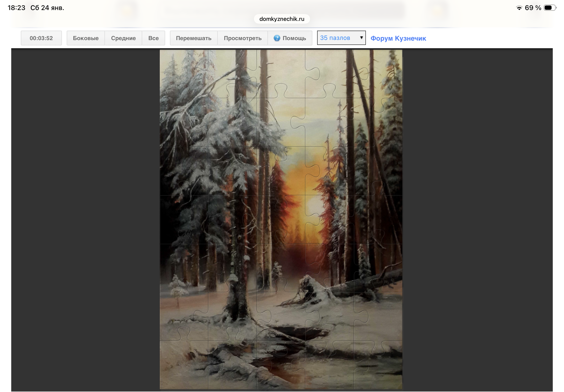The image size is (564, 392).
Task: Tap the Сб 24 янв. date text
Action: point(47,8)
